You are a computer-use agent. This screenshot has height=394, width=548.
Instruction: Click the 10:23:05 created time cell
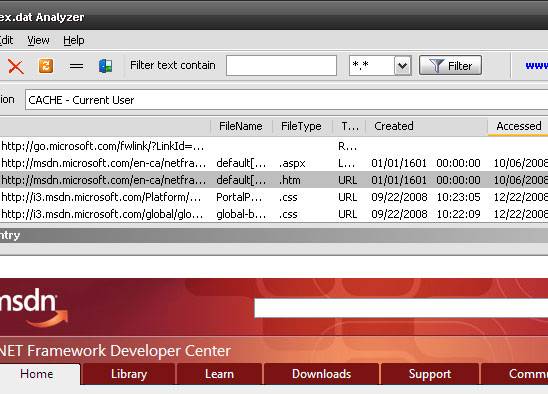pos(459,197)
